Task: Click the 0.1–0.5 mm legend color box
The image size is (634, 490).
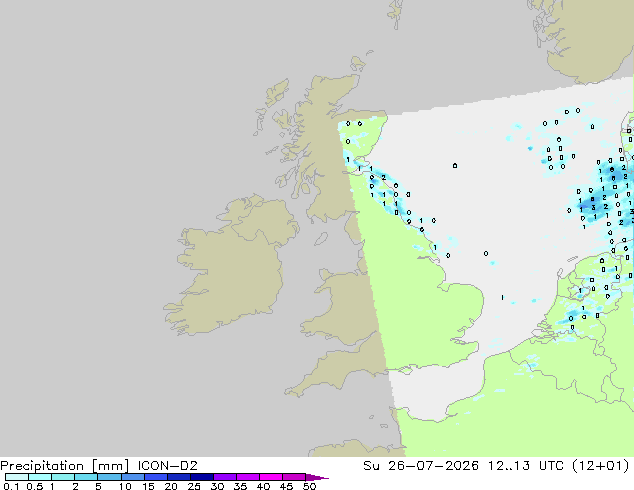Action: 17,477
